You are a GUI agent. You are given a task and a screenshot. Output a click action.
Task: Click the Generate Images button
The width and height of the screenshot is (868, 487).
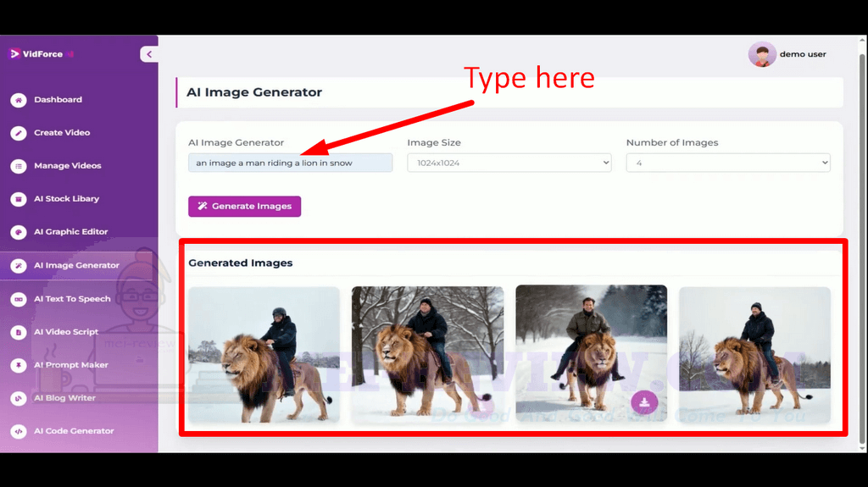(244, 207)
